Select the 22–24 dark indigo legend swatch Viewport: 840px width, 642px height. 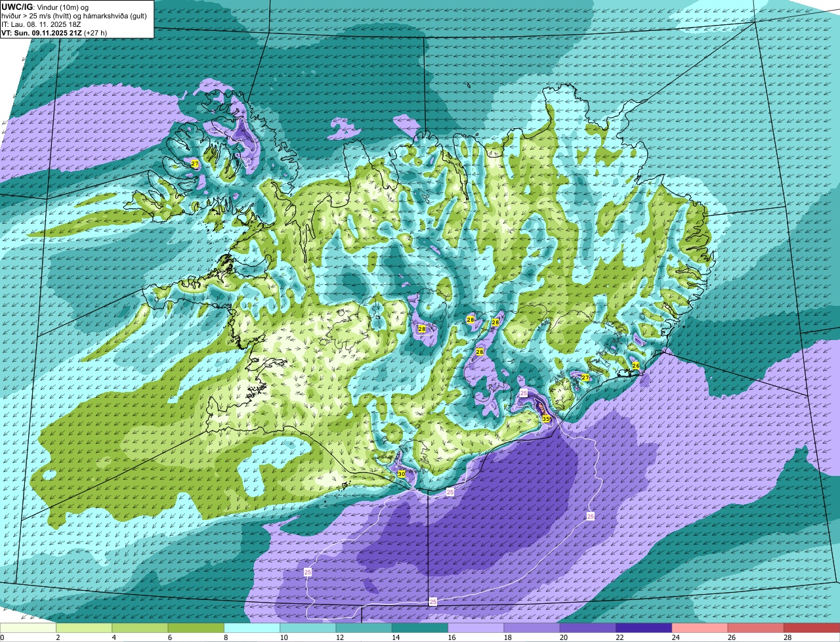pos(644,628)
